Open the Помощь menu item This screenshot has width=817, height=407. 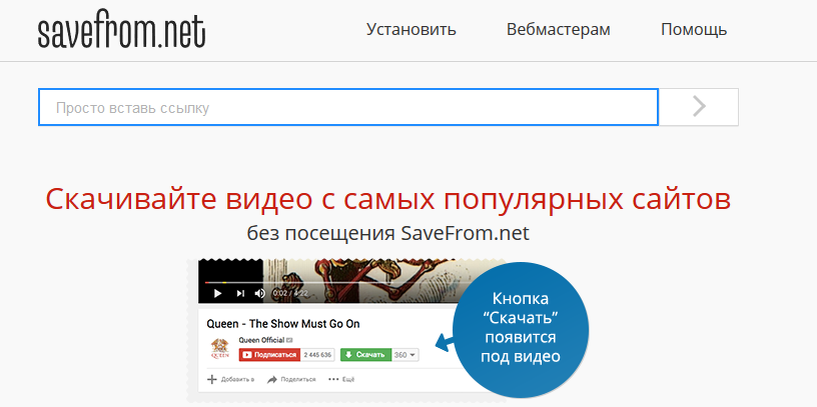pyautogui.click(x=694, y=30)
